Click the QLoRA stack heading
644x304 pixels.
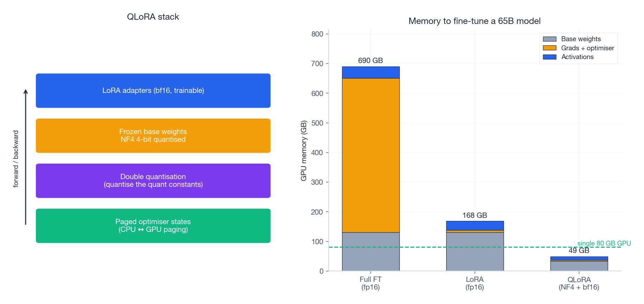[x=153, y=17]
